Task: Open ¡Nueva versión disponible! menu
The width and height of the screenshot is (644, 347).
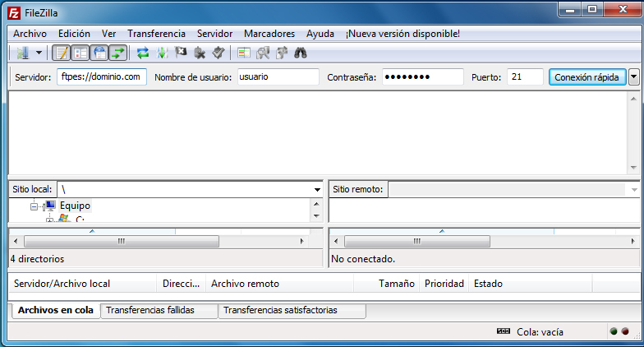Action: pyautogui.click(x=402, y=34)
